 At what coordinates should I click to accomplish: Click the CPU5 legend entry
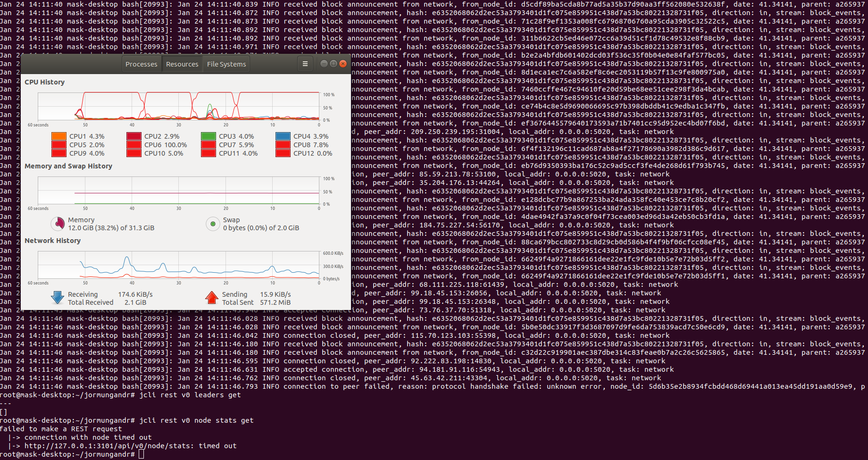[x=58, y=145]
